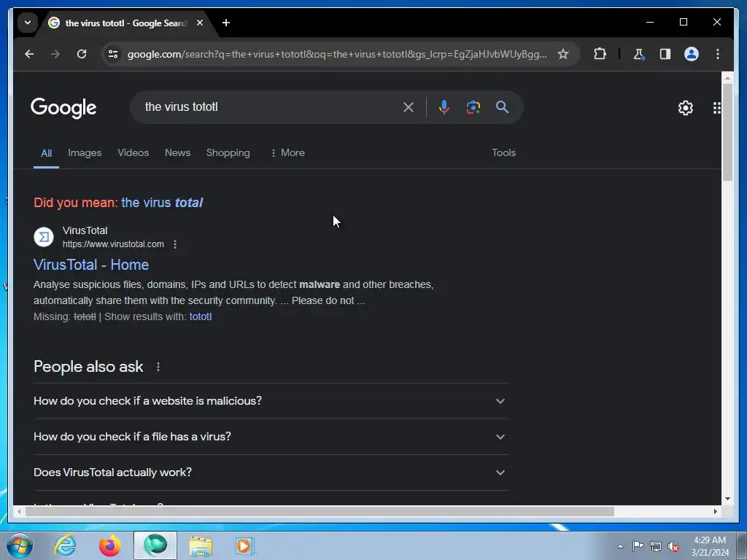Bookmark this page with the star
747x560 pixels.
pos(563,54)
